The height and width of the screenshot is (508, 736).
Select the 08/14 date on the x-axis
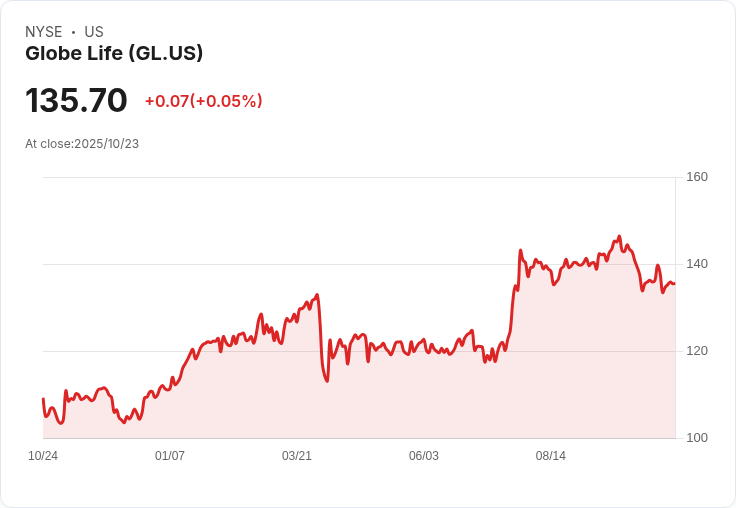[551, 456]
